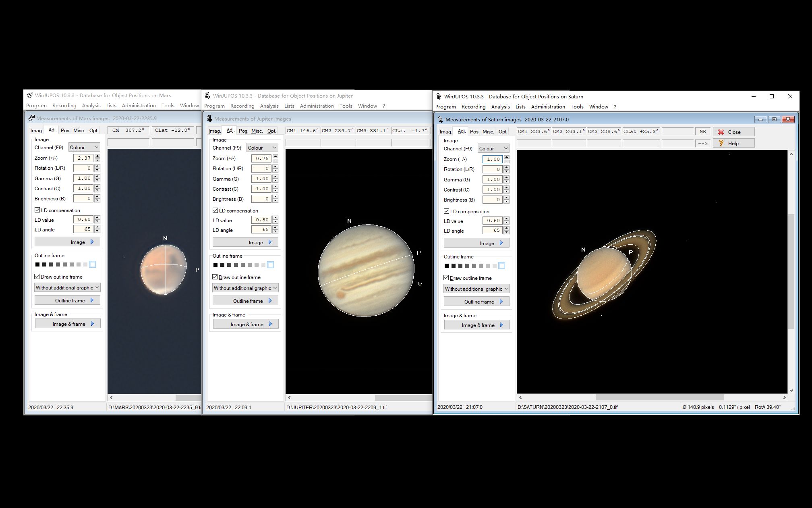Decrease Saturn Gamma with down arrow

pos(507,181)
